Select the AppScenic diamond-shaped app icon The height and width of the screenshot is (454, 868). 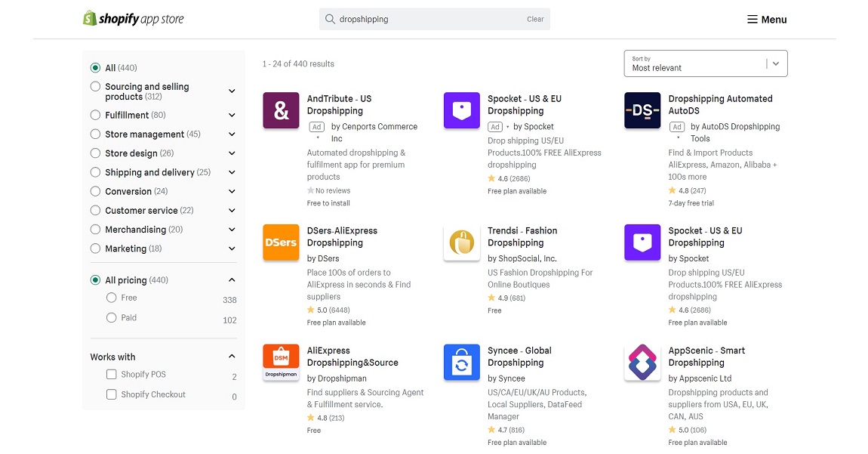642,362
